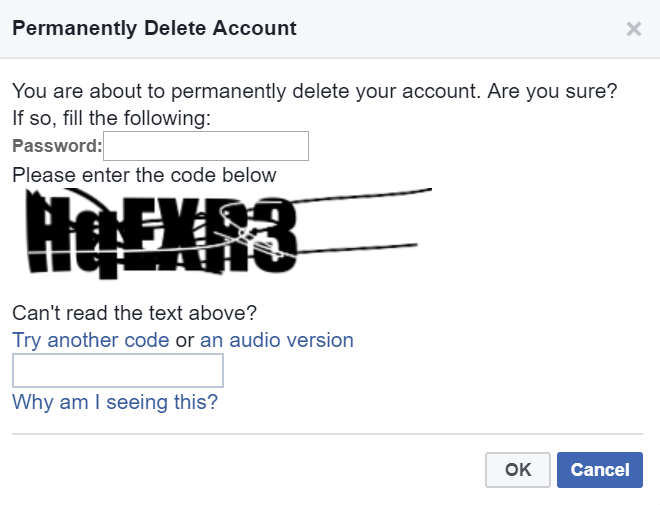Focus the Password input field
The image size is (660, 505).
tap(206, 146)
